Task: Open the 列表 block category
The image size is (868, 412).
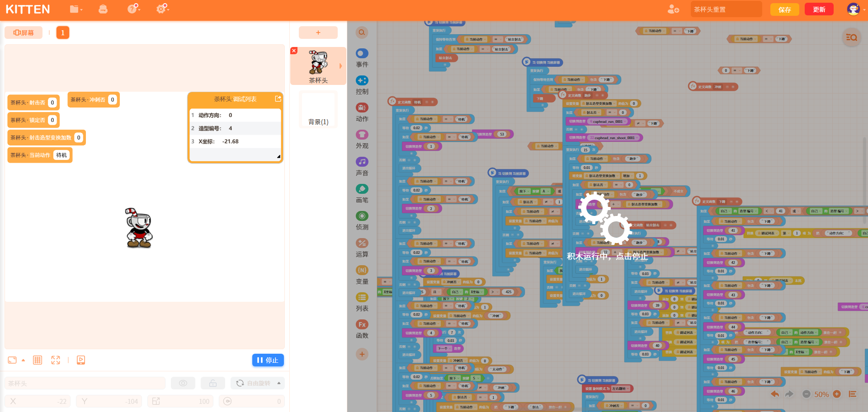Action: coord(362,302)
